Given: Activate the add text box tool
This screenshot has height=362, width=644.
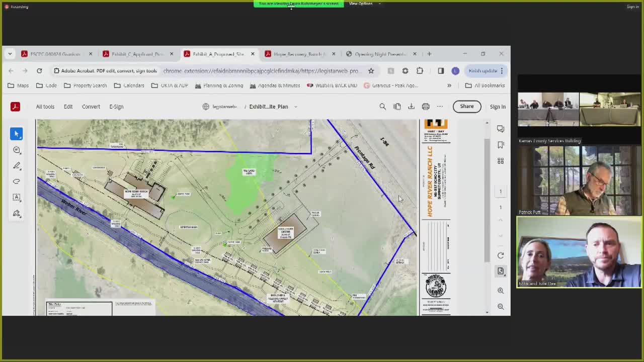Looking at the screenshot, I should [x=17, y=198].
